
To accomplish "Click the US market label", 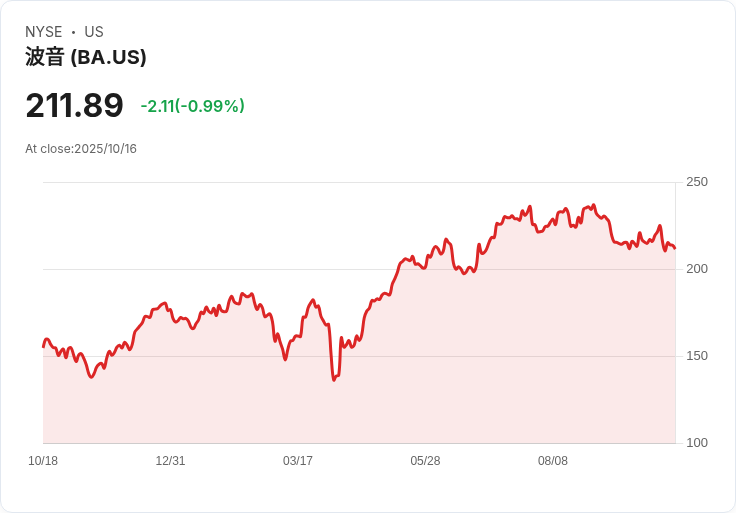I will click(94, 32).
